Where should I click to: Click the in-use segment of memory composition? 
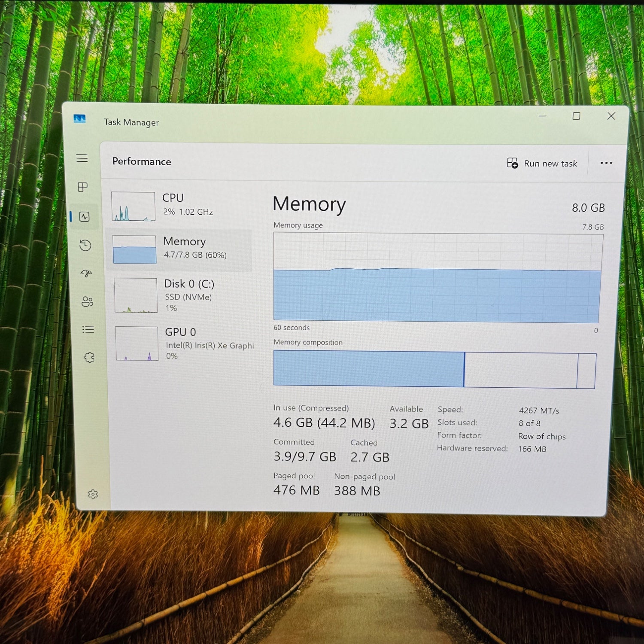click(368, 368)
